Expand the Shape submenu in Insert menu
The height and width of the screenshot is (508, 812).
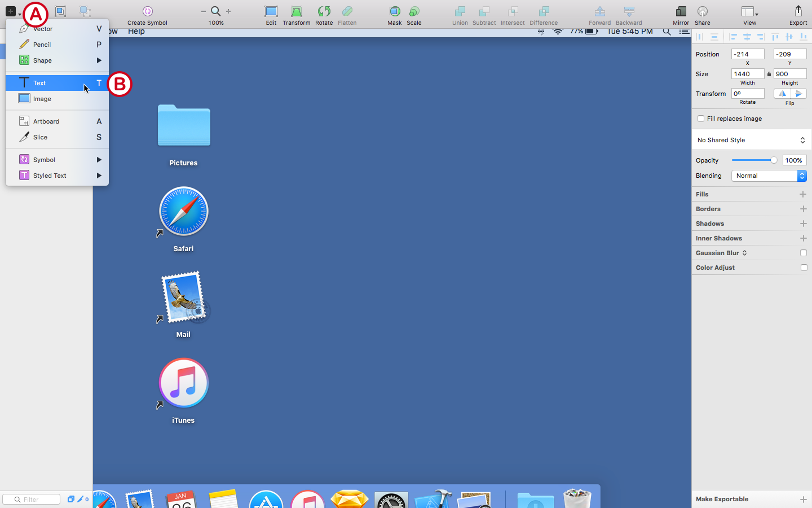(56, 60)
